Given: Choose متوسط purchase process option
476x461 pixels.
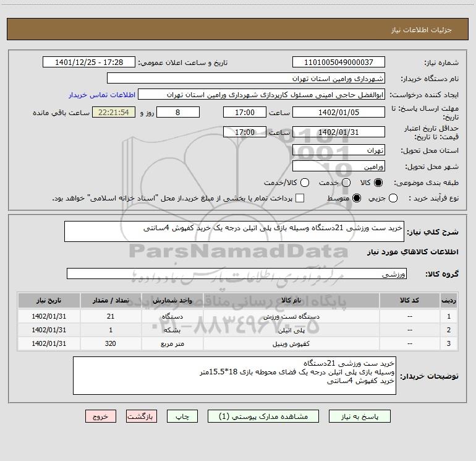Looking at the screenshot, I should 357,198.
